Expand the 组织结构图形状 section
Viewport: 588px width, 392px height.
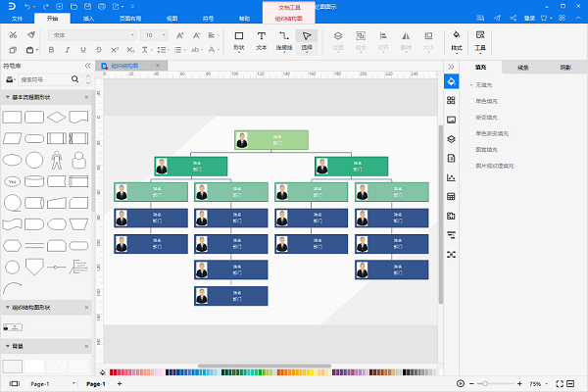[8, 307]
